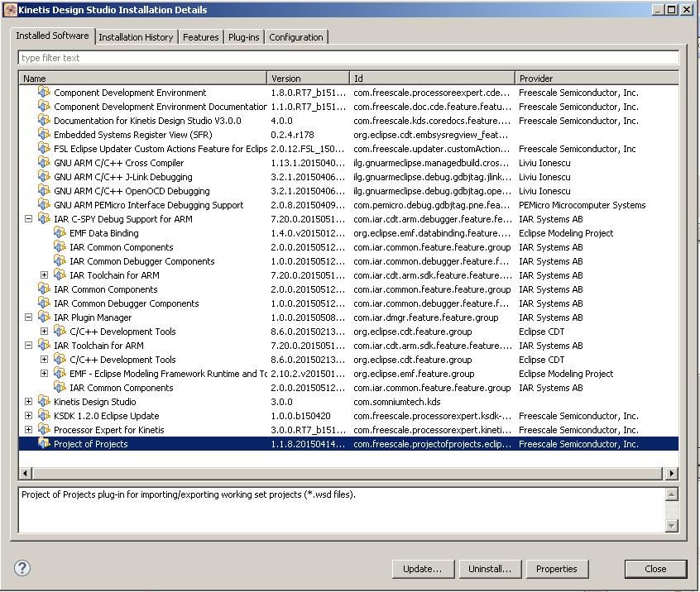Viewport: 700px width, 592px height.
Task: Click the Uninstall... button
Action: (x=490, y=569)
